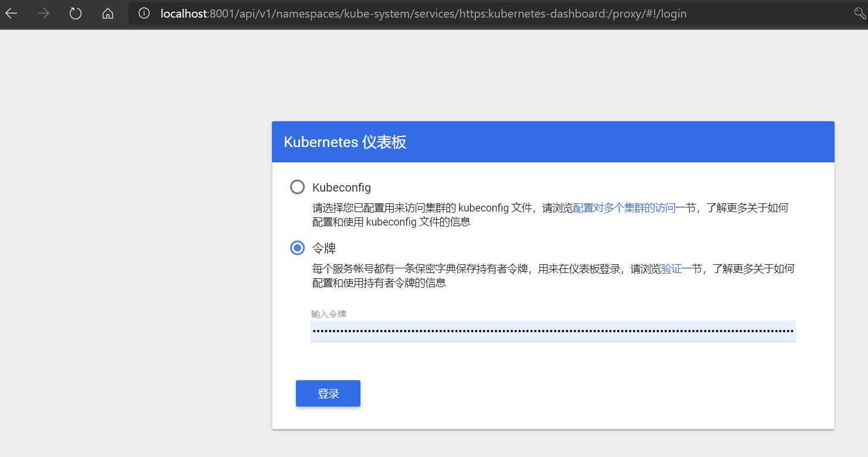
Task: Click the Kubeconfig option label
Action: [x=342, y=187]
